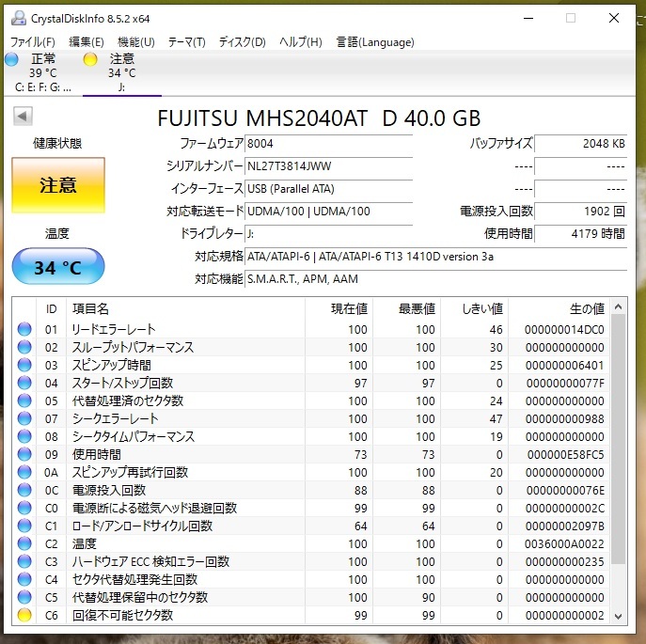
Task: Click the scrollbar up arrow of SMART list
Action: (x=618, y=307)
